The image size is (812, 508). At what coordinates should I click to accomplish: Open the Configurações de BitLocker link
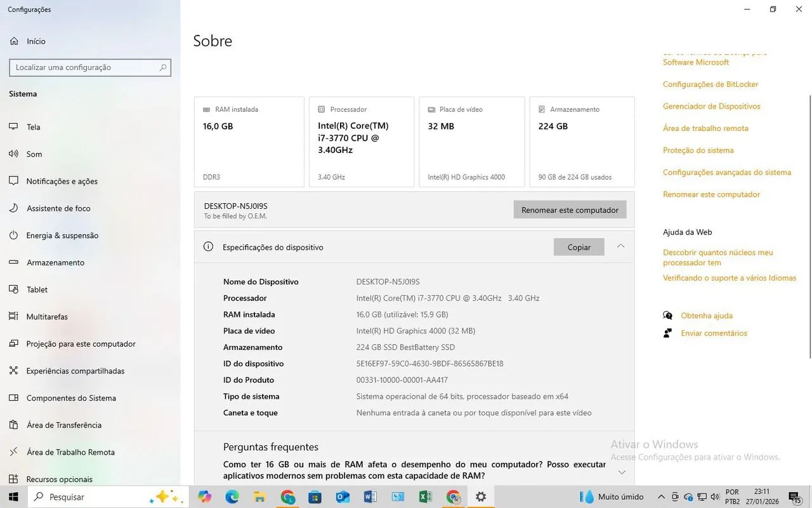(711, 84)
